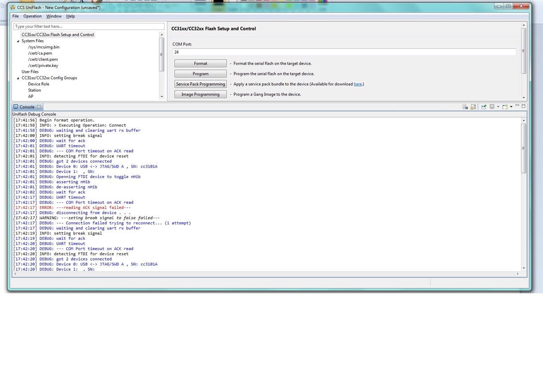This screenshot has height=392, width=543.
Task: Click the CCS UniFlash title bar icon
Action: (13, 7)
